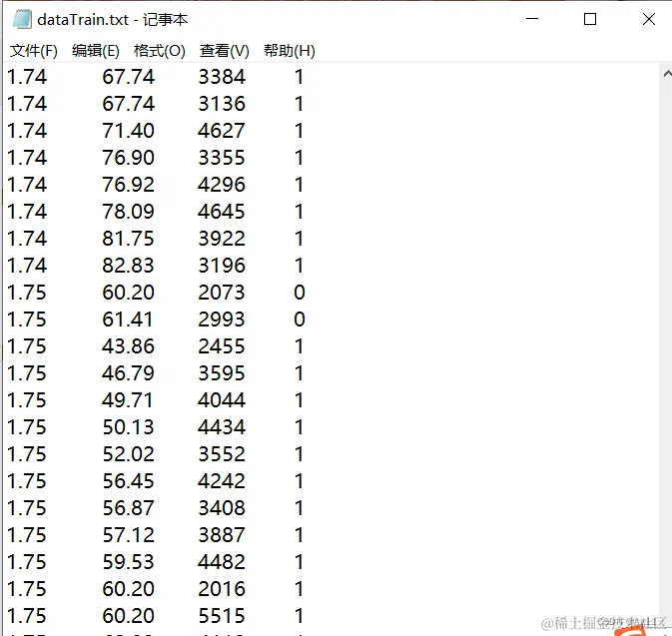Click the value 76.92

coord(128,185)
